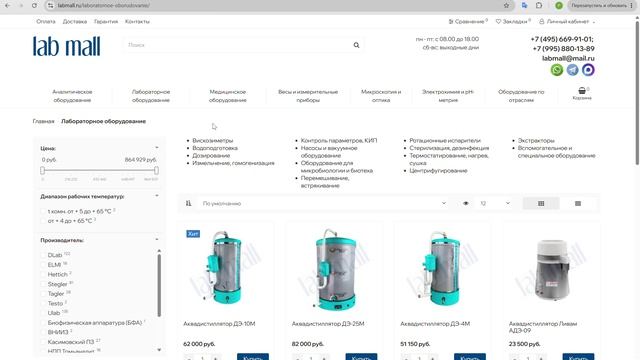Focus the site search field
Screen dimensions: 640x360
click(237, 45)
